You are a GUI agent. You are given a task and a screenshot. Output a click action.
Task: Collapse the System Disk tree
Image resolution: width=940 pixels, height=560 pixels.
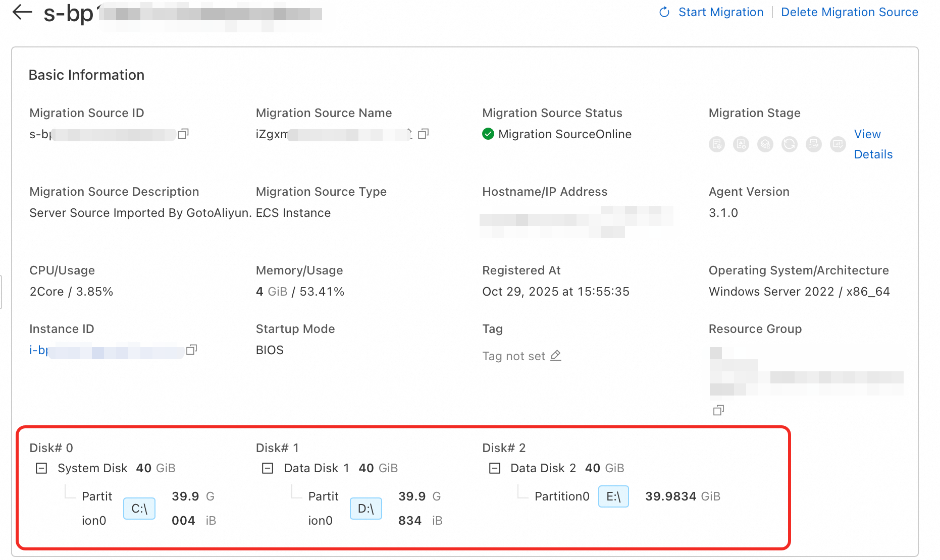tap(41, 468)
